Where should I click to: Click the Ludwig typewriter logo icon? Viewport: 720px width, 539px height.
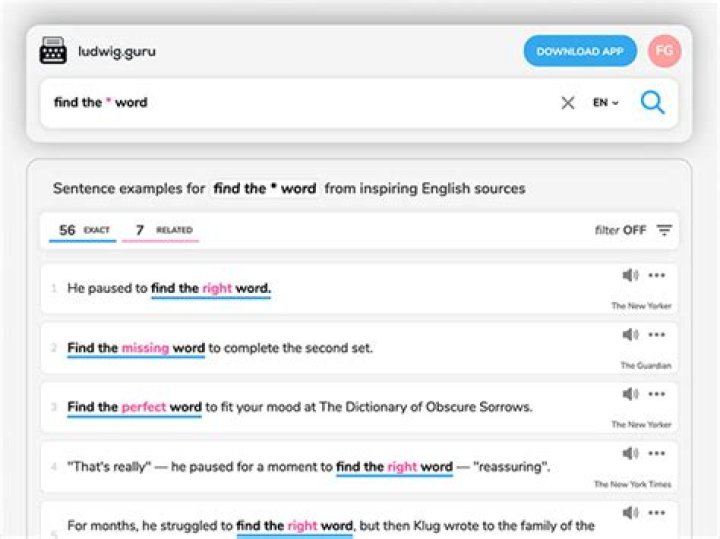click(53, 51)
